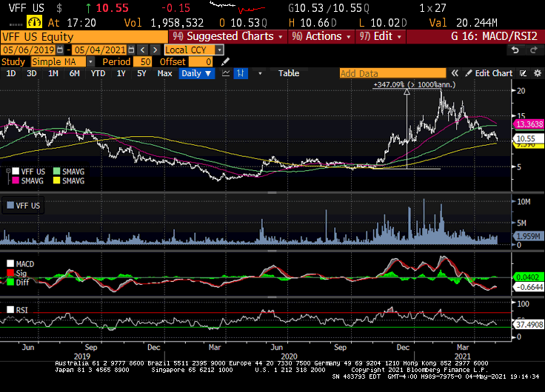Select the Max range tab
Screen dimensions: 545x392
(x=164, y=73)
